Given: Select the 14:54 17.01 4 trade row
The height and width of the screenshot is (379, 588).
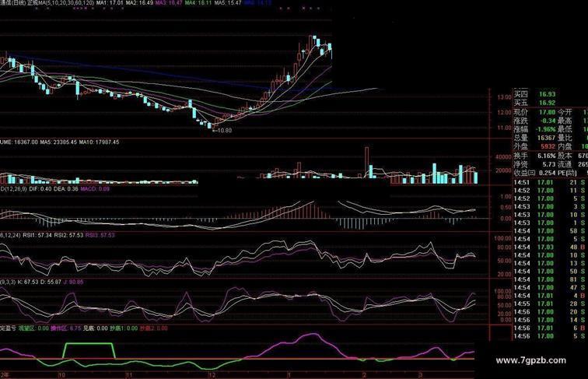Looking at the screenshot, I should [x=550, y=296].
